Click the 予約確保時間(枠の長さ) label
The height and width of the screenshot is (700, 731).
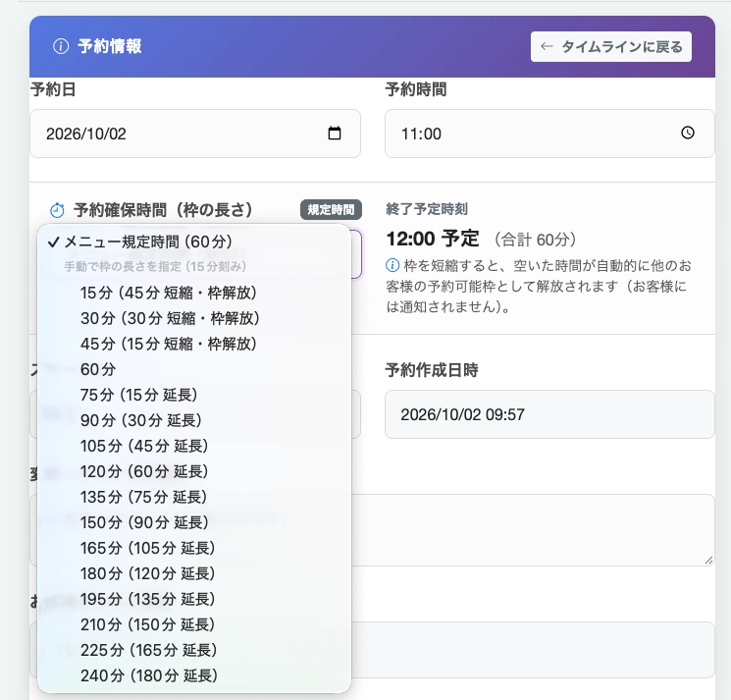point(163,210)
